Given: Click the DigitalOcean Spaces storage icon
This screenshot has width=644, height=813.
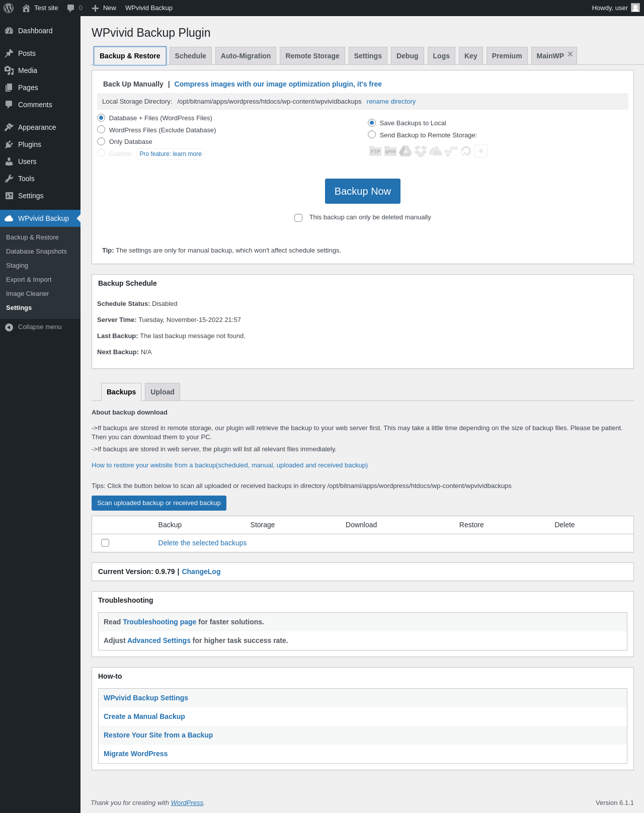Looking at the screenshot, I should click(466, 151).
